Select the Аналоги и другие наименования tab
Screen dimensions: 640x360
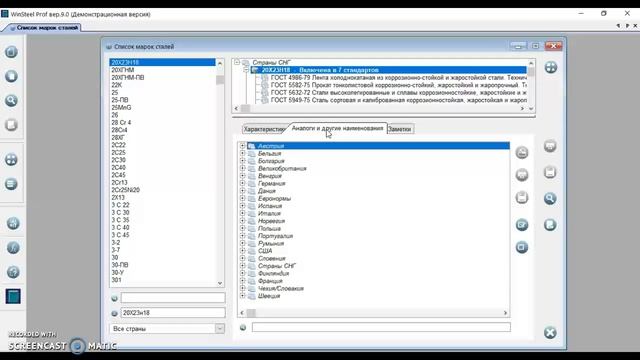[x=338, y=128]
